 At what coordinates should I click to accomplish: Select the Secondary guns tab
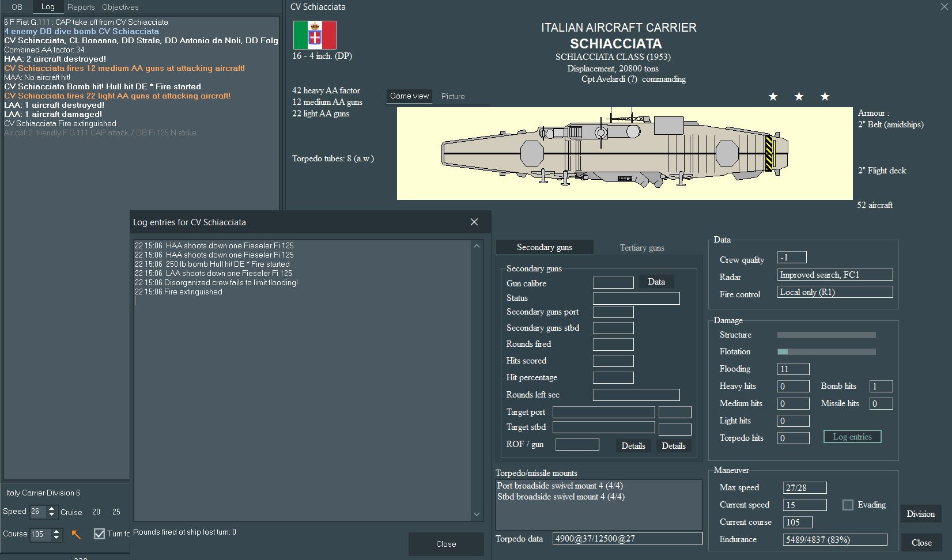[545, 247]
